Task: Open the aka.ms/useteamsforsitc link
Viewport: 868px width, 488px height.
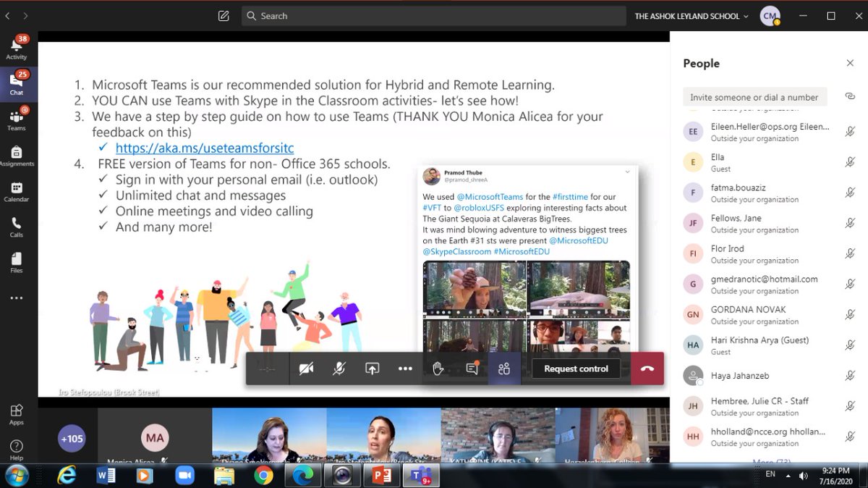Action: [x=205, y=148]
